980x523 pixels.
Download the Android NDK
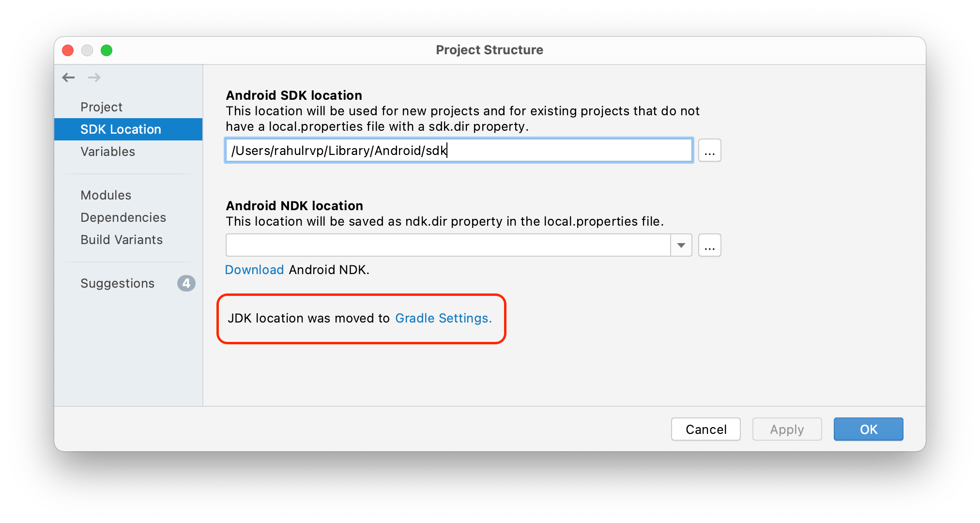(254, 270)
